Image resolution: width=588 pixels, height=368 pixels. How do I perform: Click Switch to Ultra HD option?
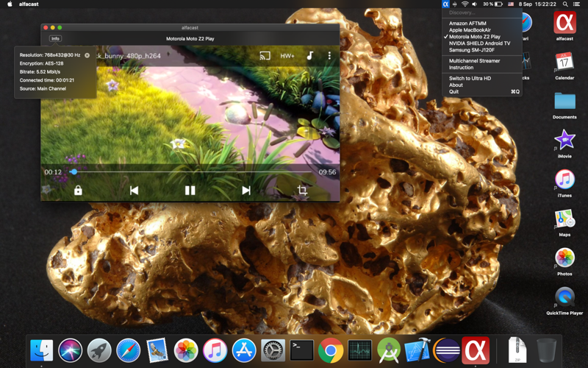[x=470, y=78]
